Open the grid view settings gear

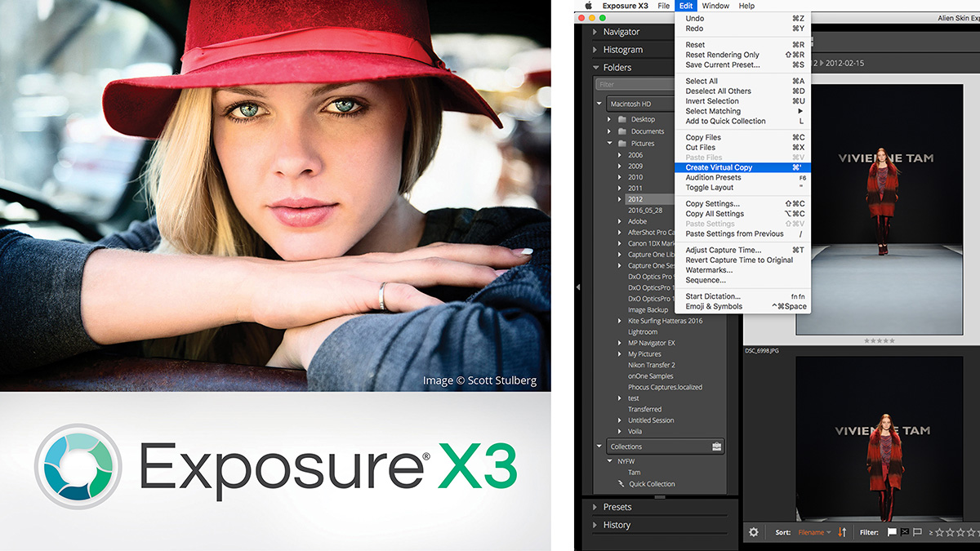point(754,531)
